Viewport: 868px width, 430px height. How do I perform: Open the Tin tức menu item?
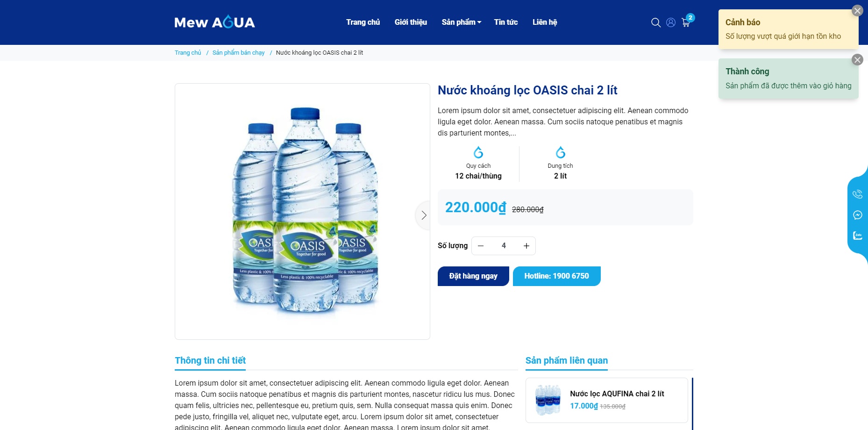click(506, 22)
